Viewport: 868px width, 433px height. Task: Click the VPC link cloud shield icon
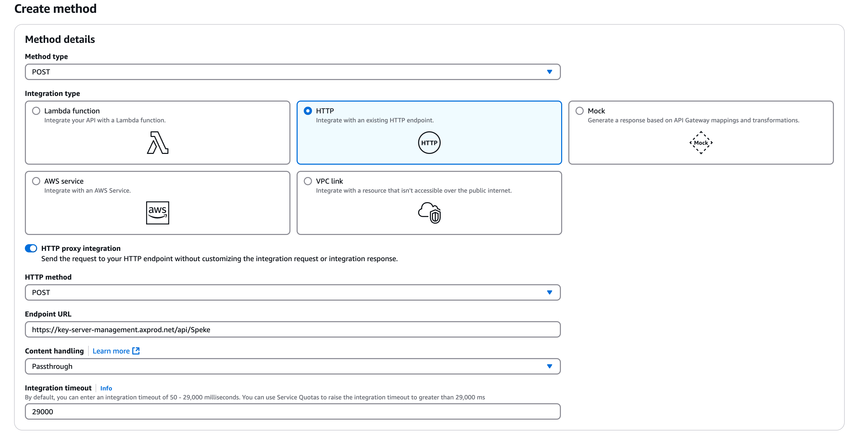click(429, 213)
